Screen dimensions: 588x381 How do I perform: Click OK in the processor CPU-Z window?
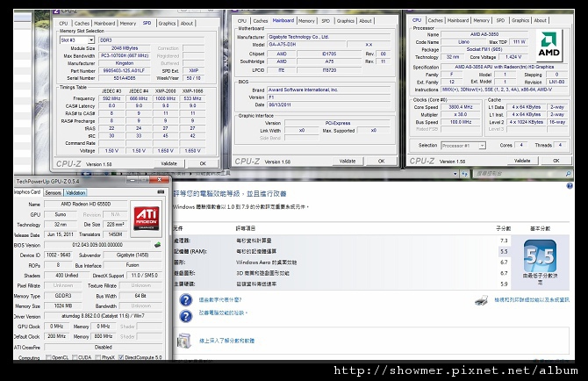coord(556,161)
